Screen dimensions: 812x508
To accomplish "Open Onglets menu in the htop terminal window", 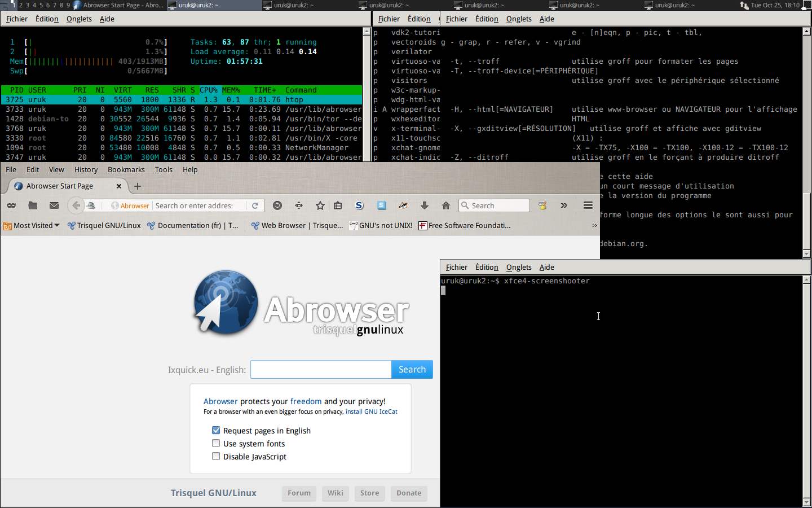I will pyautogui.click(x=79, y=19).
